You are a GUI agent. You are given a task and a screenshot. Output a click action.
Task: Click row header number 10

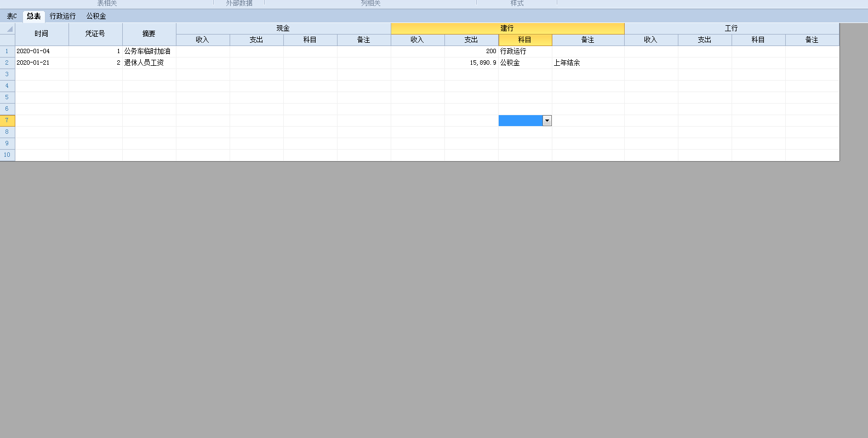(7, 155)
